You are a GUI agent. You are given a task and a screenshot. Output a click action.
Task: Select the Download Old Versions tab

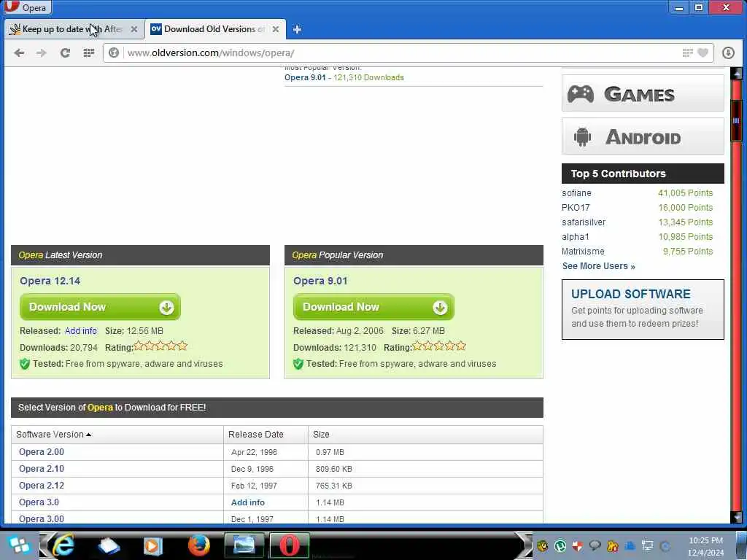point(215,29)
